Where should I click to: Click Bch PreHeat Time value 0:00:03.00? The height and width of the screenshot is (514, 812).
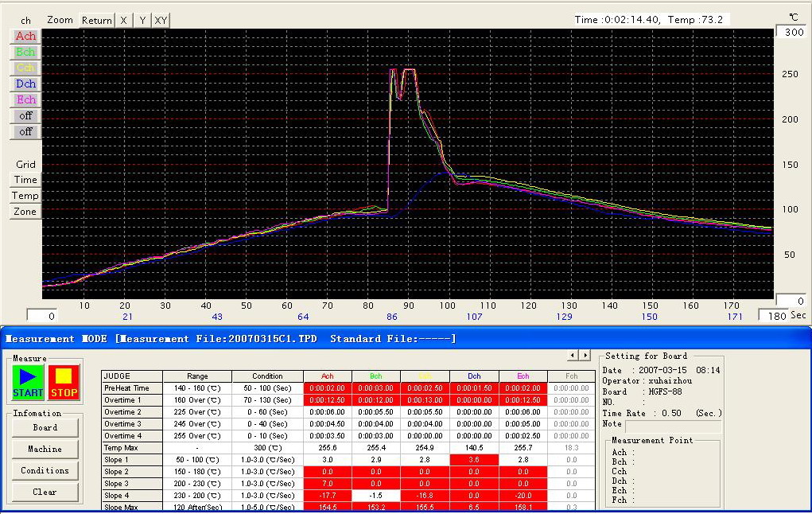pyautogui.click(x=376, y=388)
